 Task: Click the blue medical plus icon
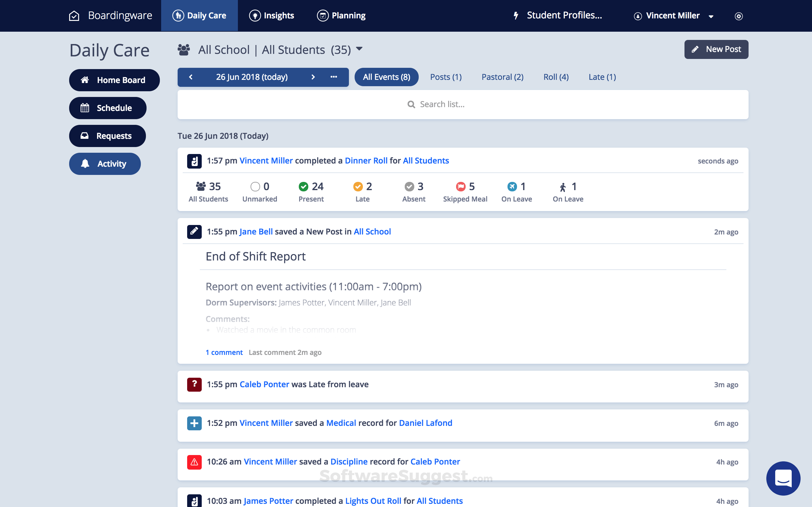coord(194,423)
